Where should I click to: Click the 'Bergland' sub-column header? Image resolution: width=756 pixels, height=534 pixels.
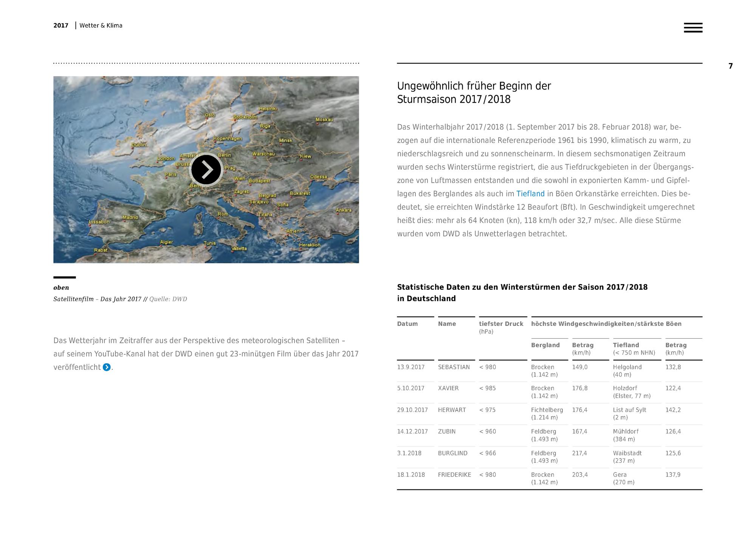coord(545,345)
